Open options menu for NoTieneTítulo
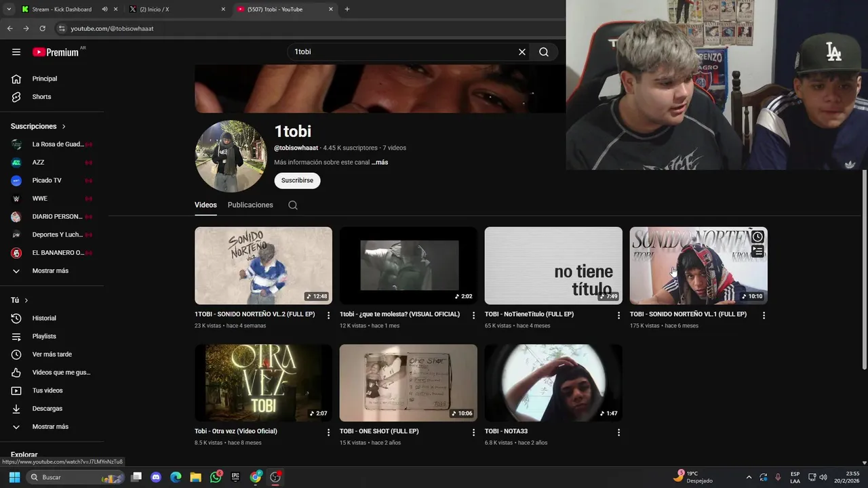This screenshot has height=488, width=868. [x=618, y=315]
